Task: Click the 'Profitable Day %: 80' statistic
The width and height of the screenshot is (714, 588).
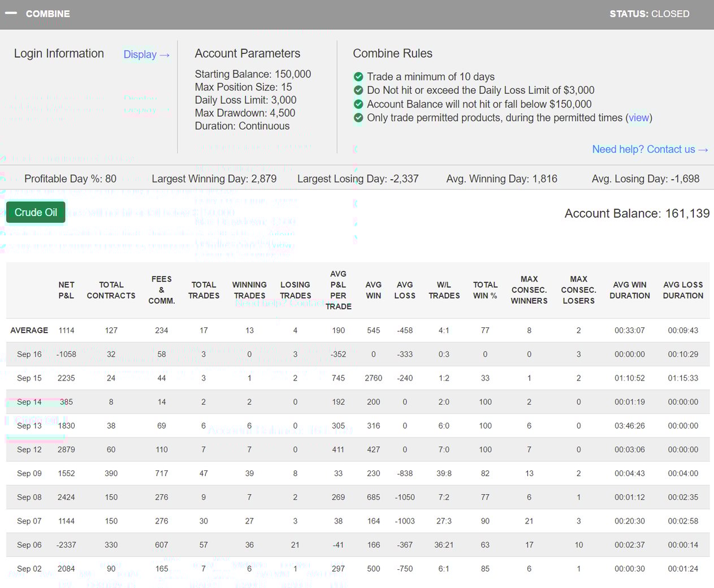Action: coord(70,178)
